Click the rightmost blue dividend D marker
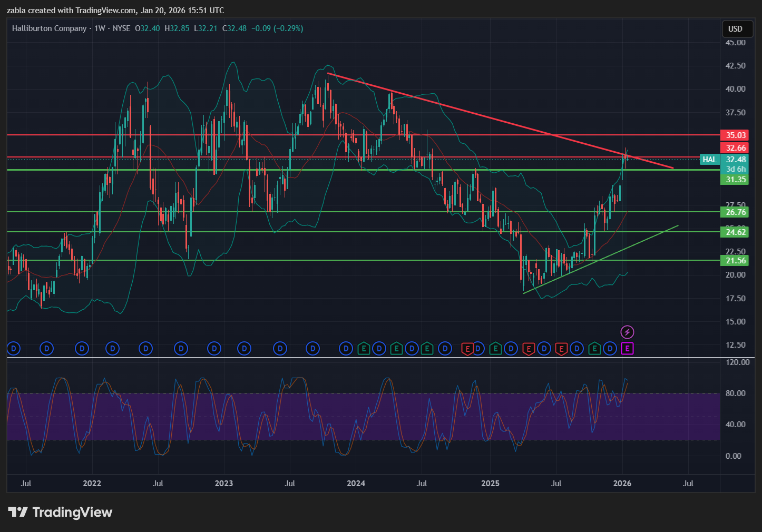The image size is (762, 532). (x=610, y=348)
